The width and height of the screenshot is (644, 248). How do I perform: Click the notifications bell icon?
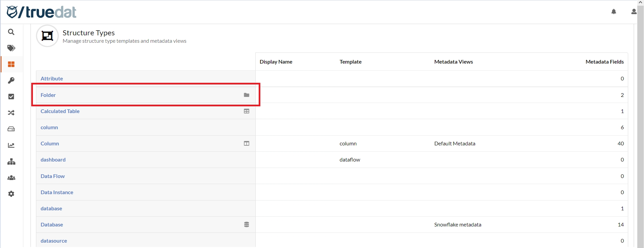point(614,12)
